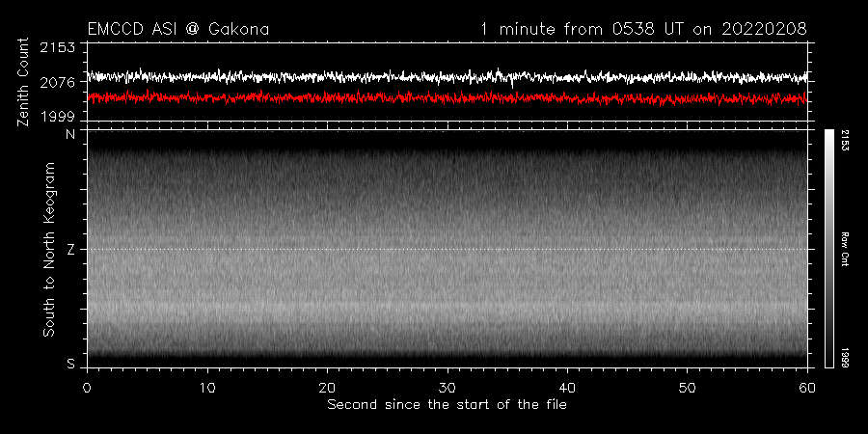Viewport: 868px width, 434px height.
Task: Click the S label on keogram axis
Action: pos(70,365)
